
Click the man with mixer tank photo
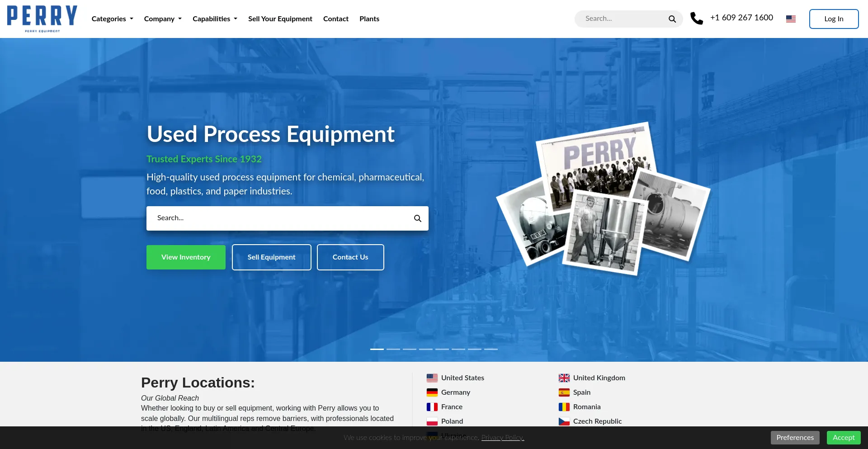[x=604, y=232]
